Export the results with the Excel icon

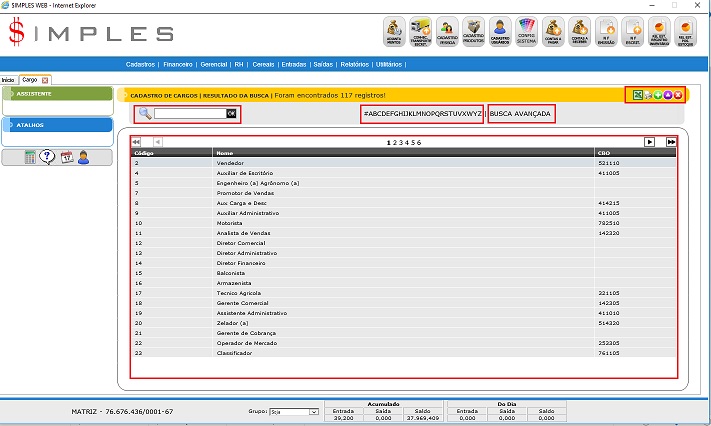point(637,95)
